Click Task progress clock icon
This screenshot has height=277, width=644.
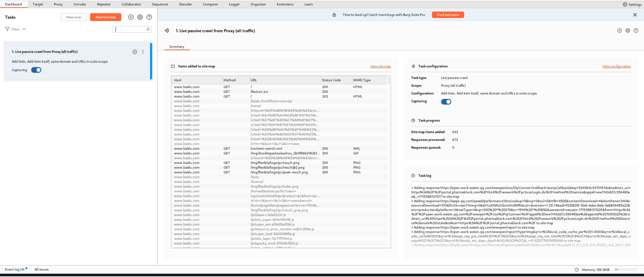tap(413, 120)
